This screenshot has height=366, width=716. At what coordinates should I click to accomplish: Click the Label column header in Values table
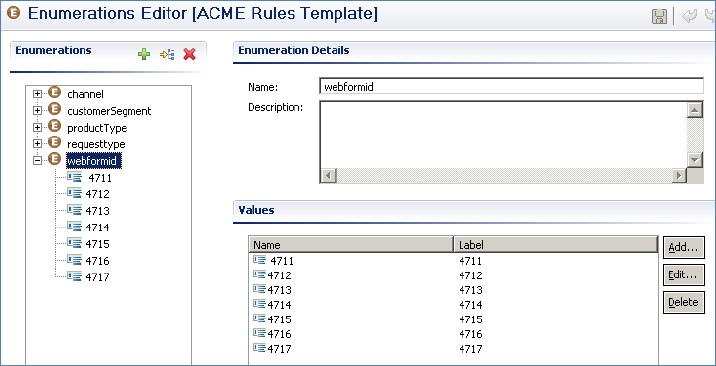coord(556,245)
